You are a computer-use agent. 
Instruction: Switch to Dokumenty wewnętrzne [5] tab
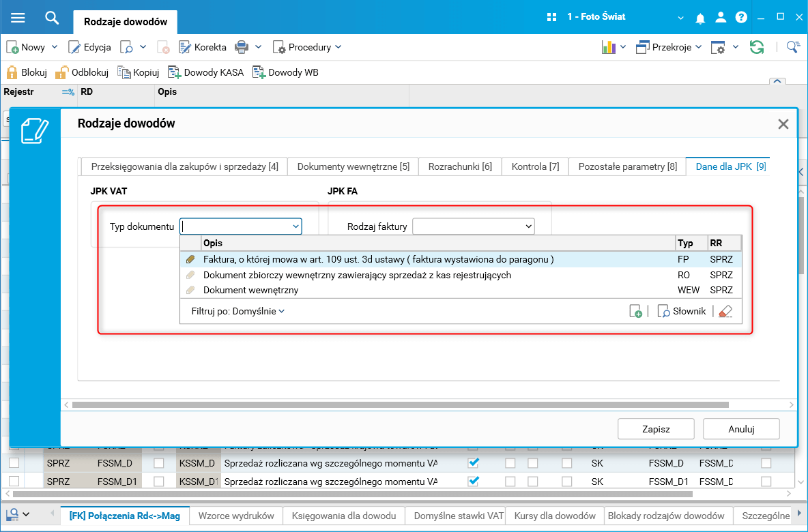353,167
